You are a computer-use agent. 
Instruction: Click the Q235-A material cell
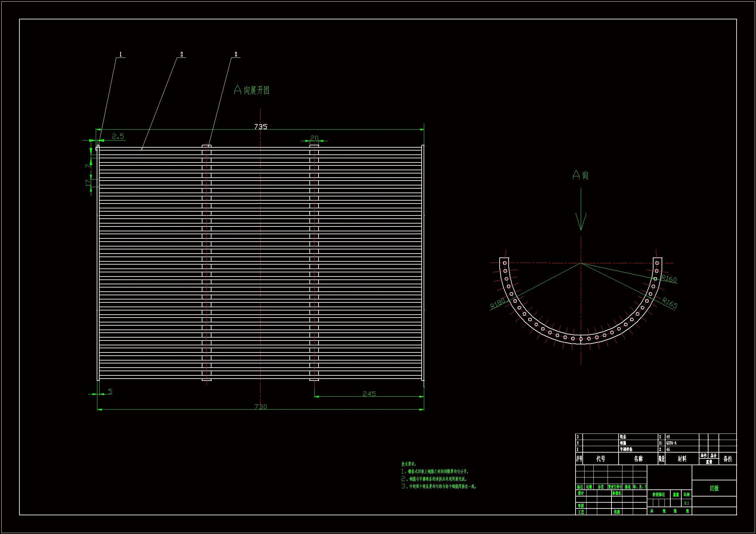[671, 443]
